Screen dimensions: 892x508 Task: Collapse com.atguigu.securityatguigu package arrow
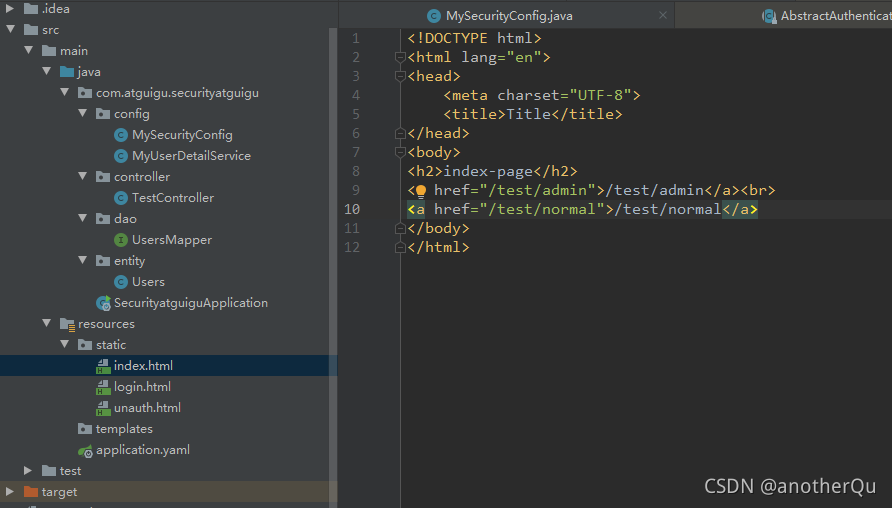(x=65, y=92)
